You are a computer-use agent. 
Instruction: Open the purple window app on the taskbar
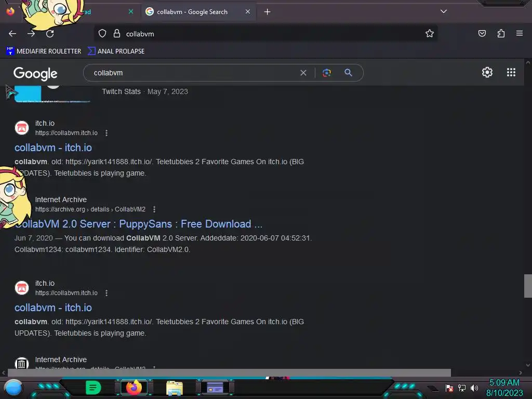coord(215,388)
